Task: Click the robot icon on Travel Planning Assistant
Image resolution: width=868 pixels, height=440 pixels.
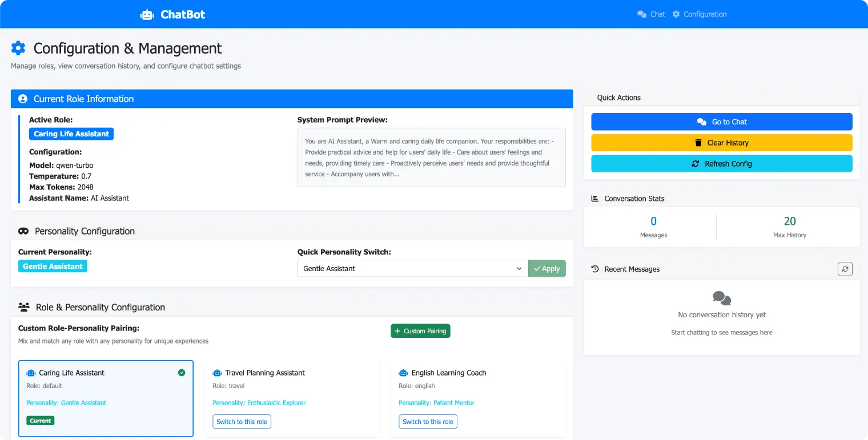Action: pos(217,373)
